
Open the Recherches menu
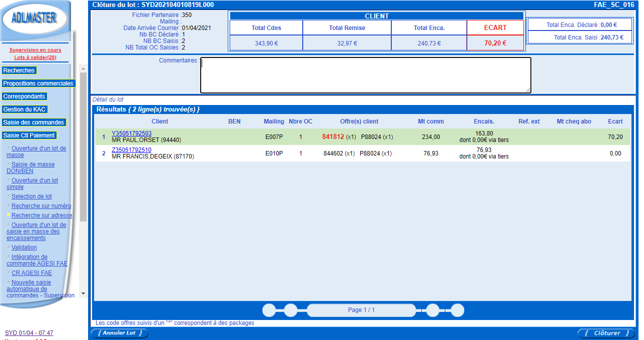pyautogui.click(x=19, y=70)
